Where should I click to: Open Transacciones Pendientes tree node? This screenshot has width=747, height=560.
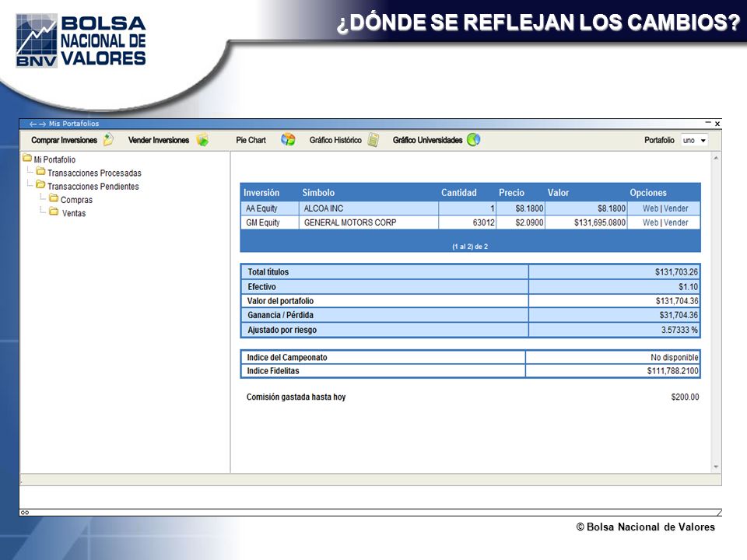pos(93,186)
